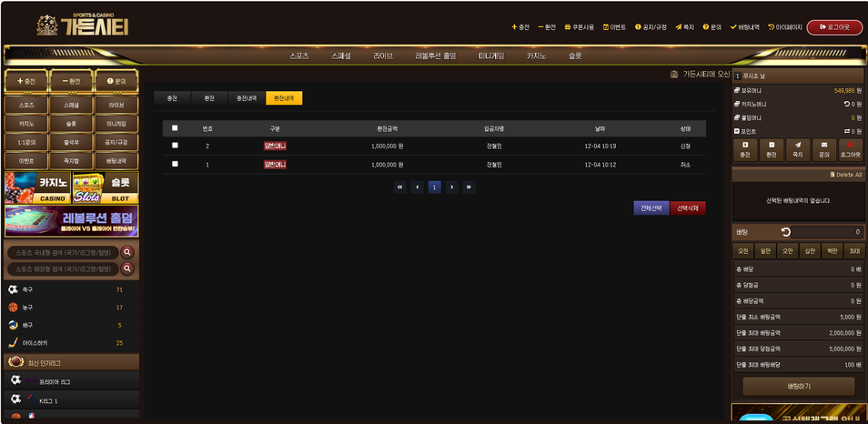Open the 라이브 menu in the top navigation
Screen dimensions: 868x424
[x=383, y=56]
